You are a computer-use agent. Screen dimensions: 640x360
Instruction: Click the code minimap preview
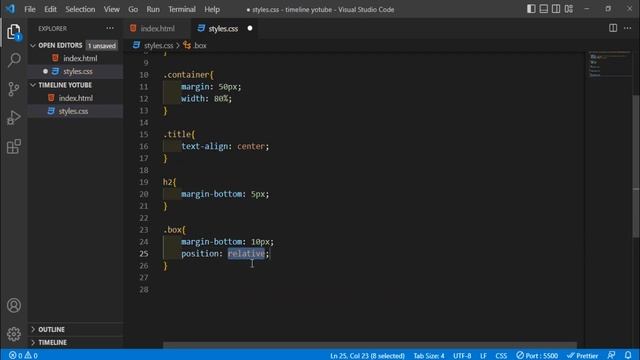tap(609, 64)
